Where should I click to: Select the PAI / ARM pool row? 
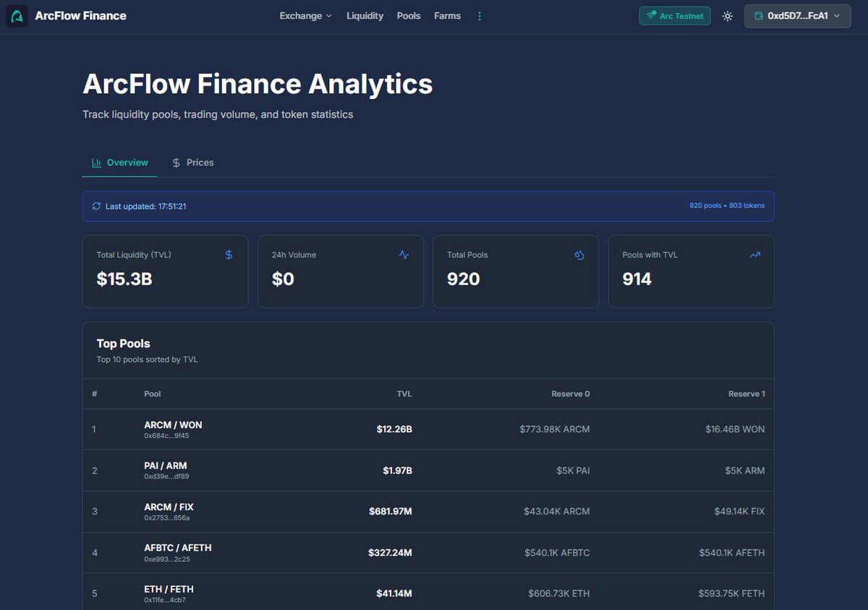pos(428,471)
